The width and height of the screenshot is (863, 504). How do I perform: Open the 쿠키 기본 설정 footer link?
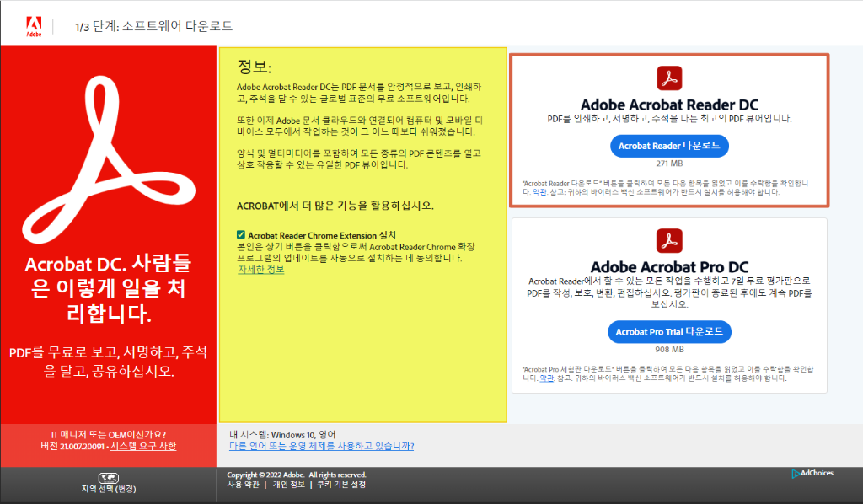tap(341, 485)
